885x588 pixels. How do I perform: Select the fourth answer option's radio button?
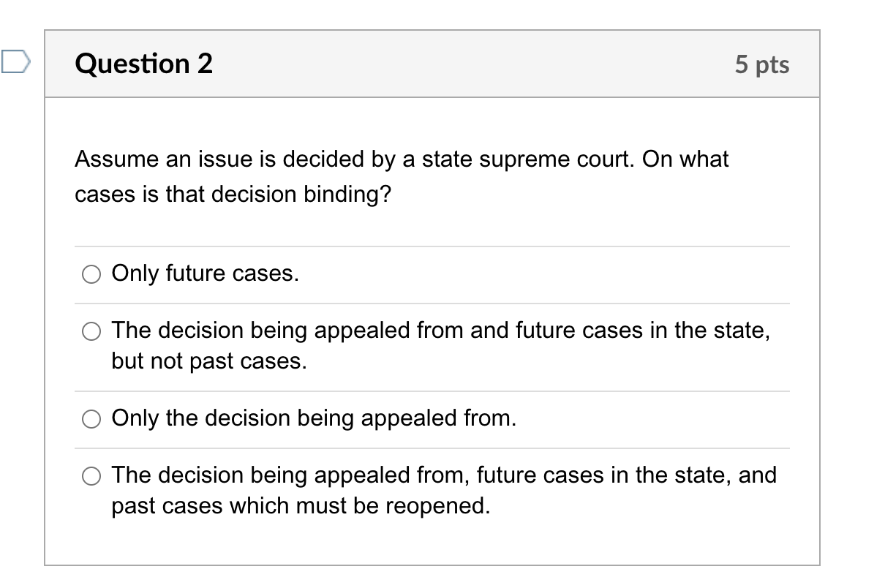click(x=91, y=477)
